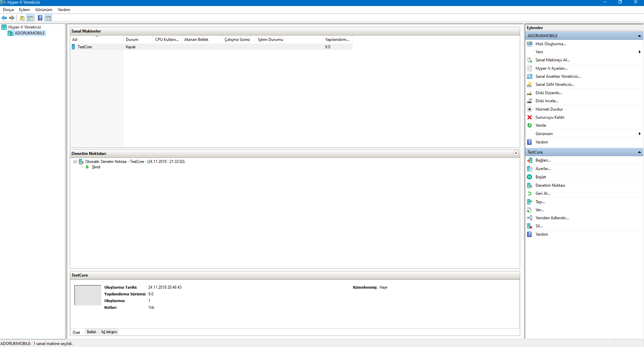Open the Görünüm submenu arrow in actions
644x347 pixels.
point(640,134)
